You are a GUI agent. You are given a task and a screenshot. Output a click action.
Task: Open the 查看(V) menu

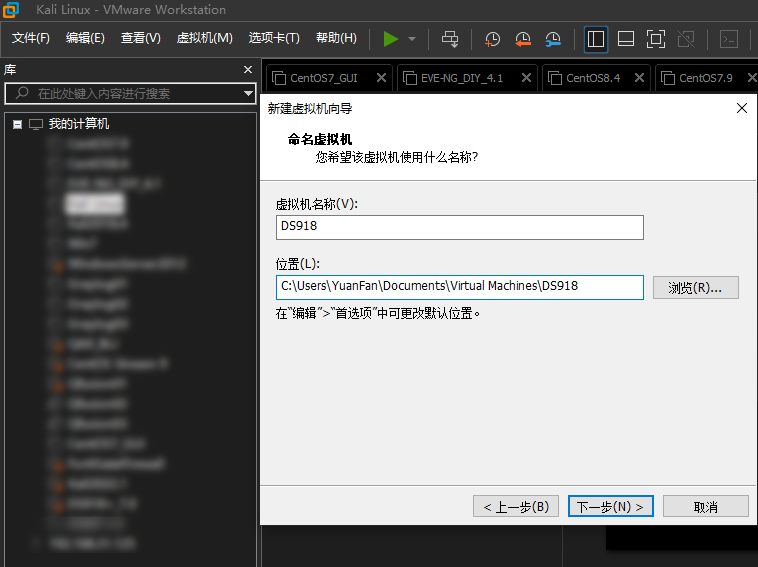point(141,38)
